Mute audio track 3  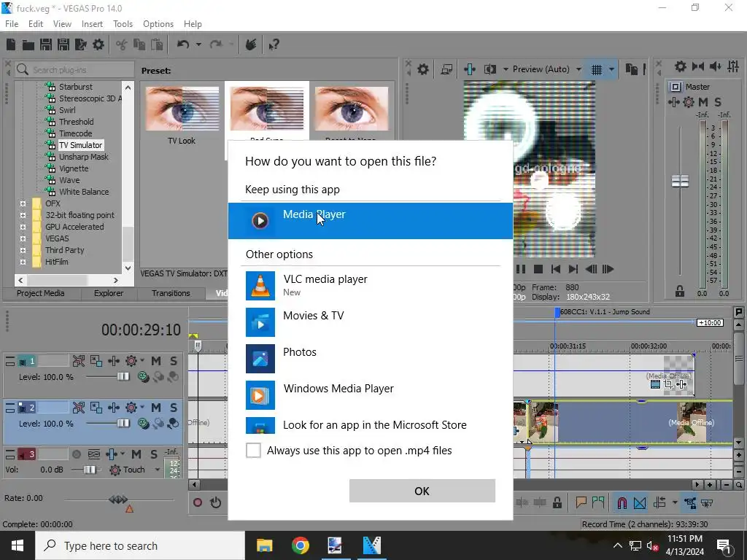[136, 454]
